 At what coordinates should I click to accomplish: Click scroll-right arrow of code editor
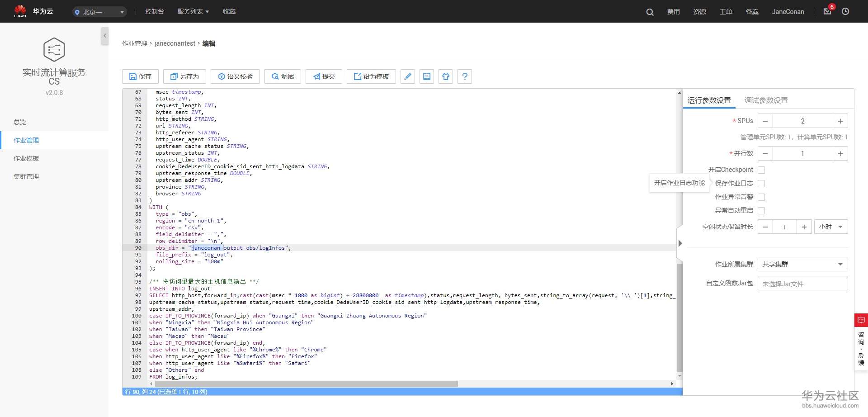coord(672,384)
